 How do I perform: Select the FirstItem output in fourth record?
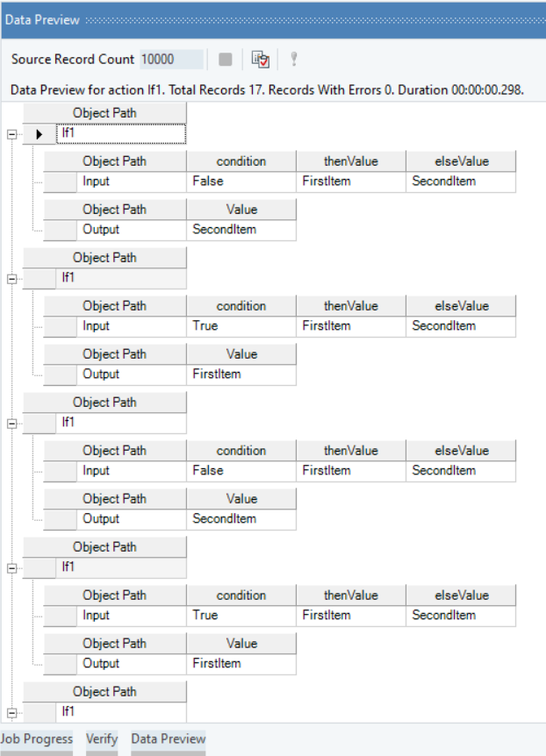tap(241, 664)
